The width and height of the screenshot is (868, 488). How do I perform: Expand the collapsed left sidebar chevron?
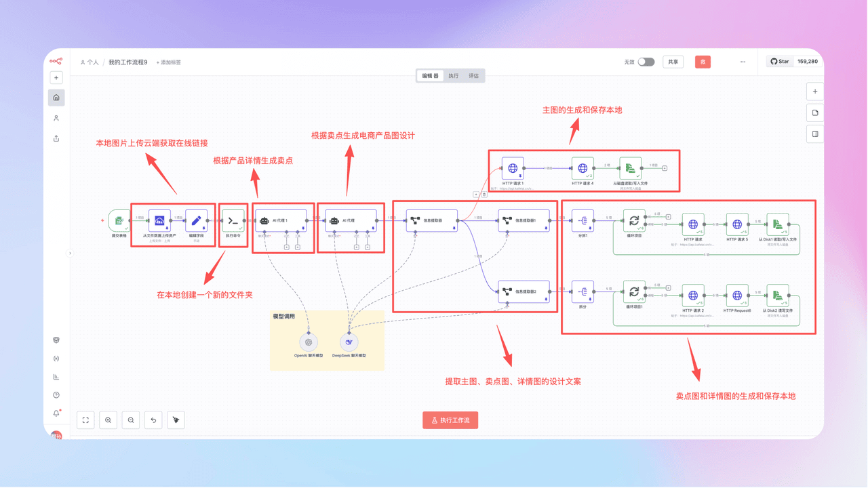[69, 253]
